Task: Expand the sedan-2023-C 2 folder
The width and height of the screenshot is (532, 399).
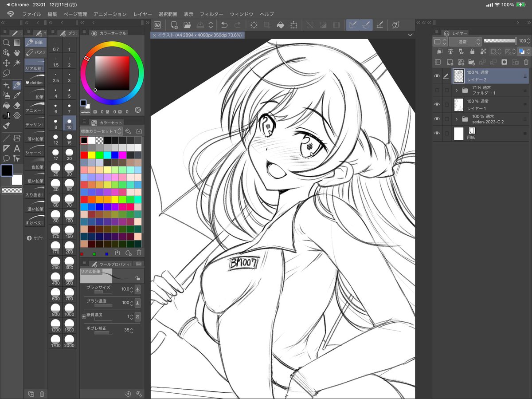Action: pos(457,119)
